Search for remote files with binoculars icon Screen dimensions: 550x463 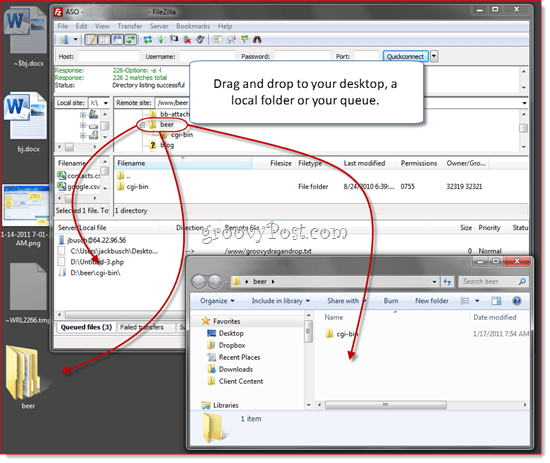click(x=257, y=40)
